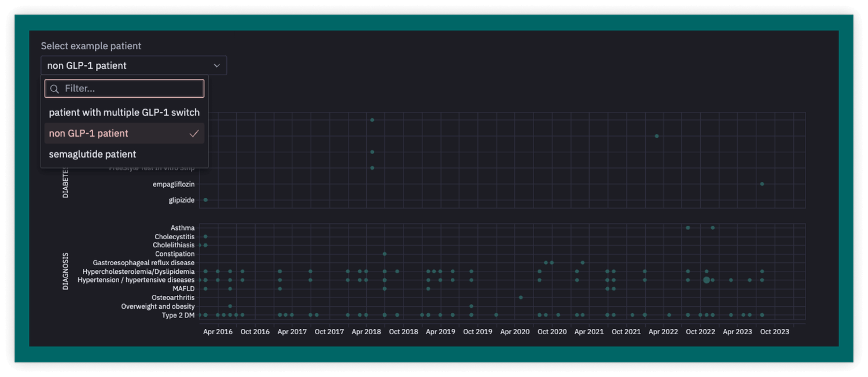The height and width of the screenshot is (377, 868).
Task: Click the earliest glipizide data point
Action: point(205,200)
